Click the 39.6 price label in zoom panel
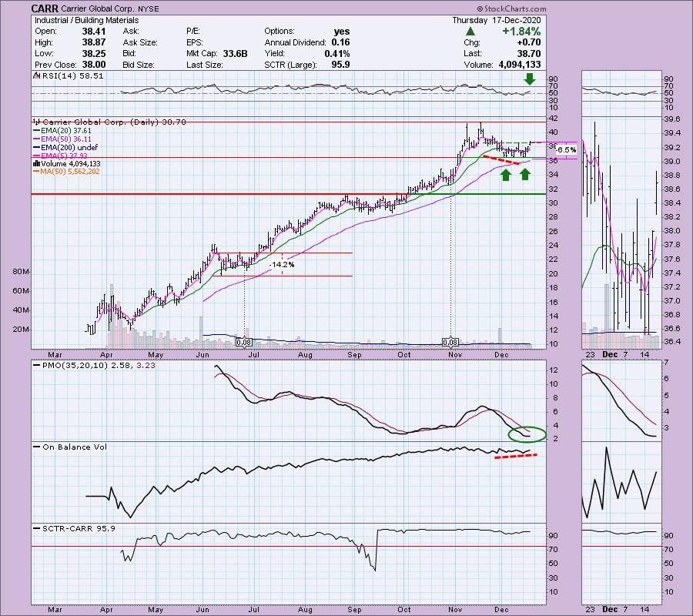 [671, 119]
